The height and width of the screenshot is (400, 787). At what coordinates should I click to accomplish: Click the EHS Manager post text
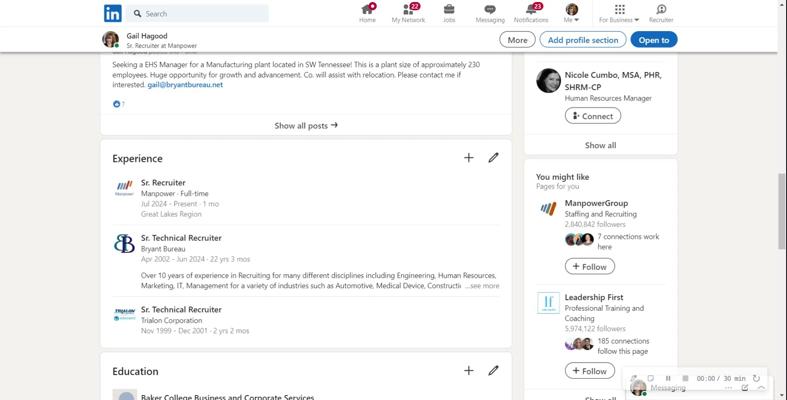[296, 75]
